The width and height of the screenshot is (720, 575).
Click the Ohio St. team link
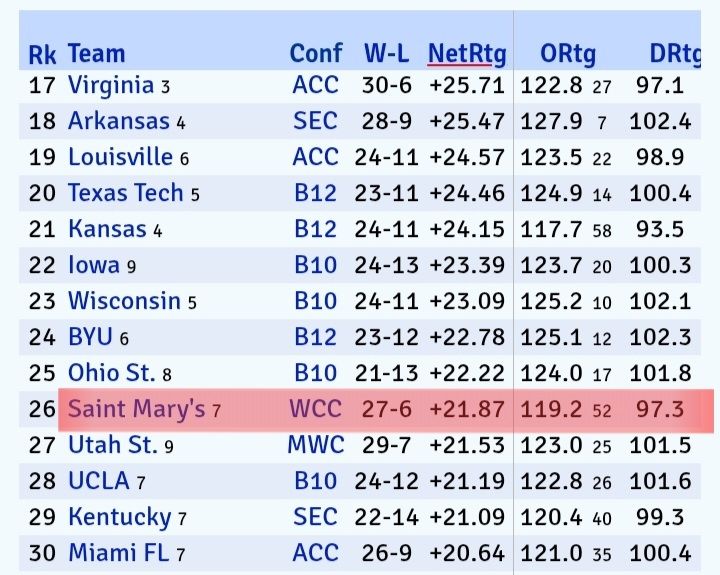tap(111, 373)
